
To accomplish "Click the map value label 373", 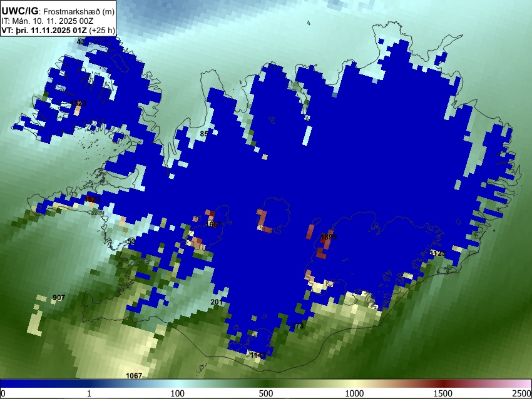I will point(297,326).
